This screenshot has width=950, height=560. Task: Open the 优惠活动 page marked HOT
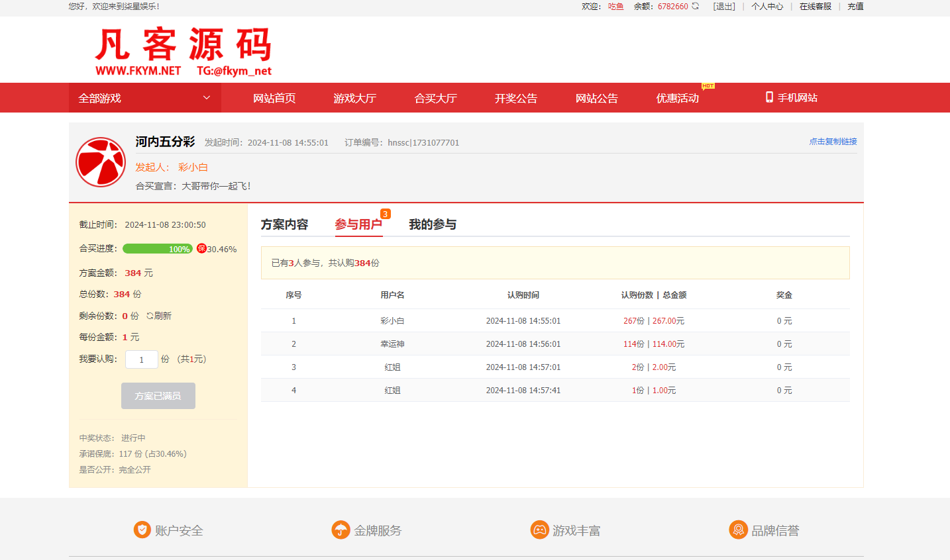point(677,97)
